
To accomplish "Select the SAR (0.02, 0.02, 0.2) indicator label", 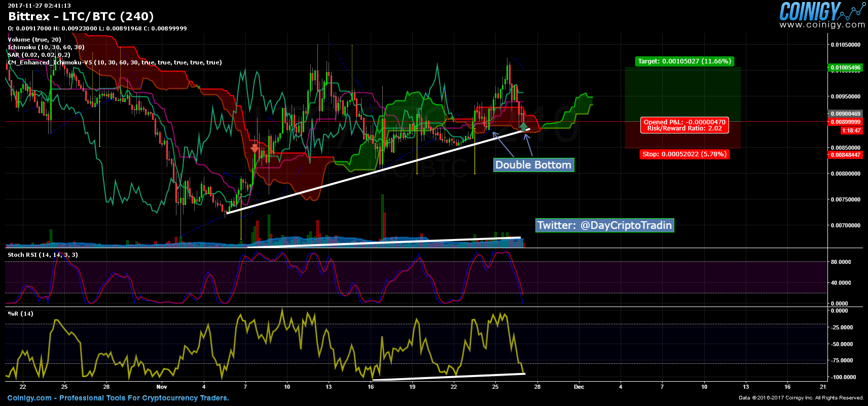I will tap(39, 55).
